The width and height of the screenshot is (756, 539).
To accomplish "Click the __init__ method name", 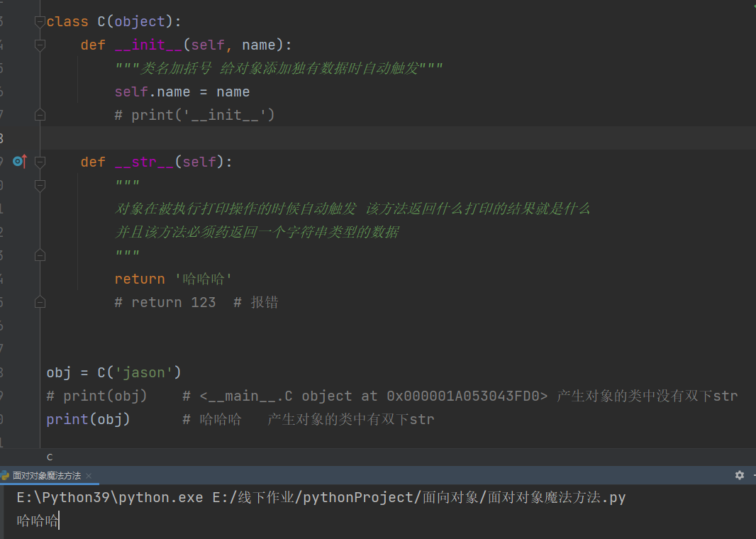I will pos(148,45).
